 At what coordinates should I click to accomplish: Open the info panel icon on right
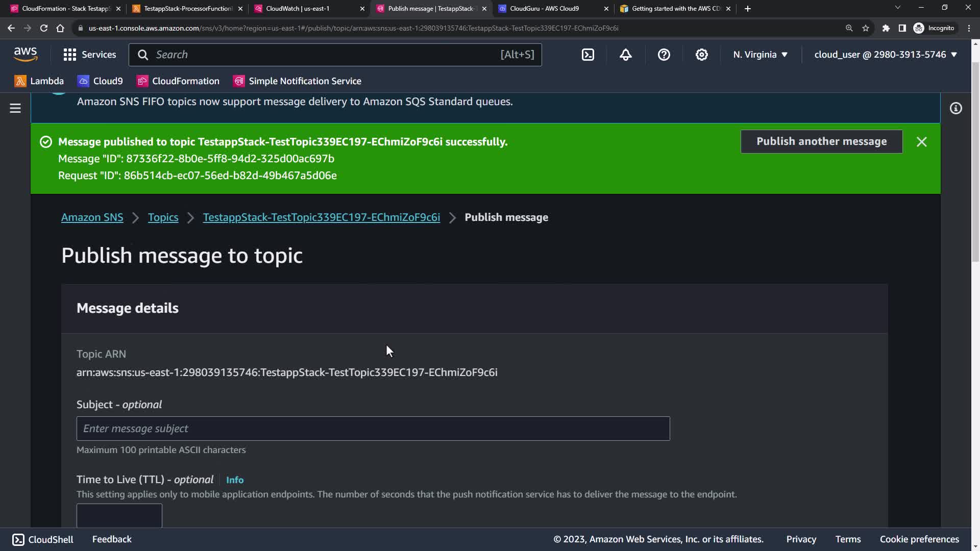pyautogui.click(x=955, y=108)
